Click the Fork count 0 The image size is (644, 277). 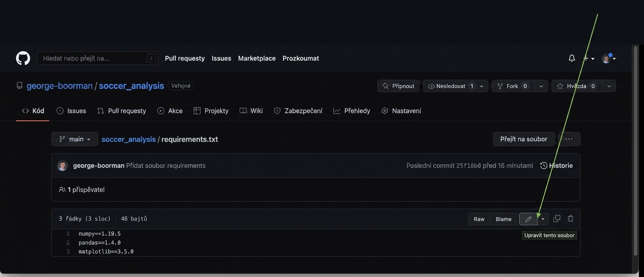[x=525, y=86]
